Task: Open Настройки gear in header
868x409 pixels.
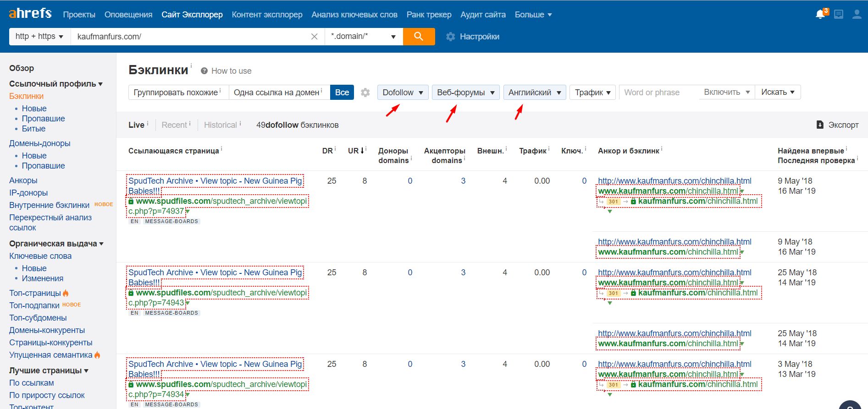Action: [x=451, y=37]
